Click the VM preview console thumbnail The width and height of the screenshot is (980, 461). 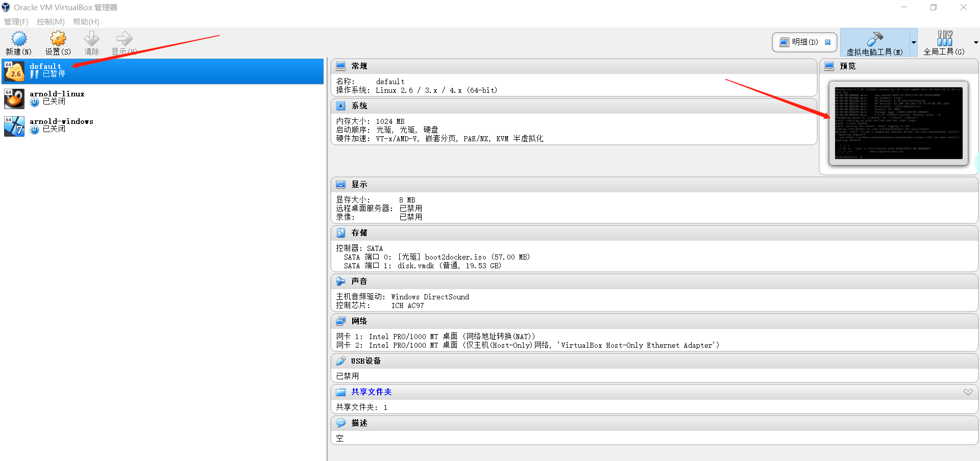click(x=898, y=123)
